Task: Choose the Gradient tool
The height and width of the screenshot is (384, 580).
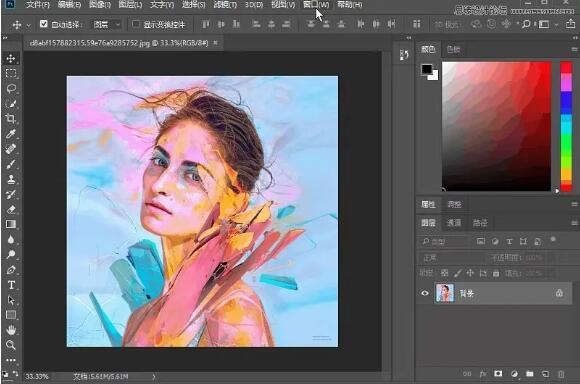Action: [11, 224]
